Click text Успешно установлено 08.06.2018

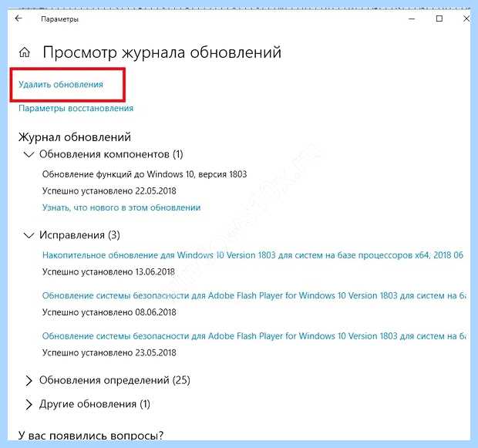[109, 312]
